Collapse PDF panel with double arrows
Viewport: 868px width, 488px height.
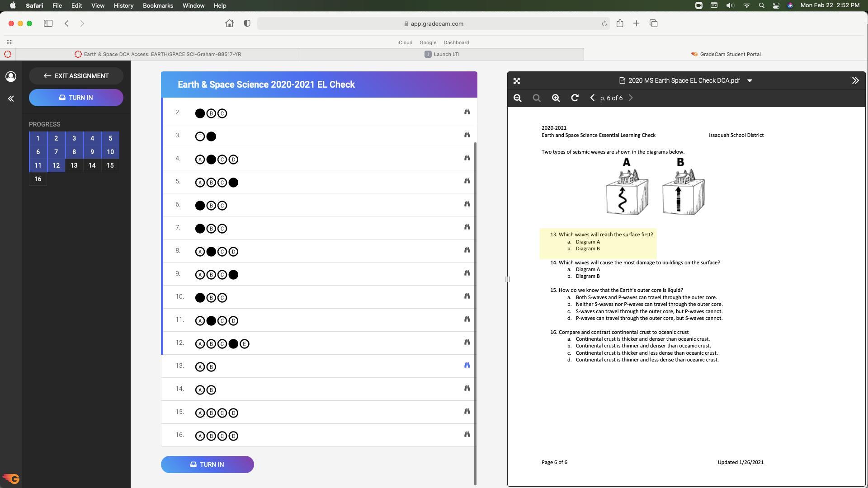click(x=855, y=80)
